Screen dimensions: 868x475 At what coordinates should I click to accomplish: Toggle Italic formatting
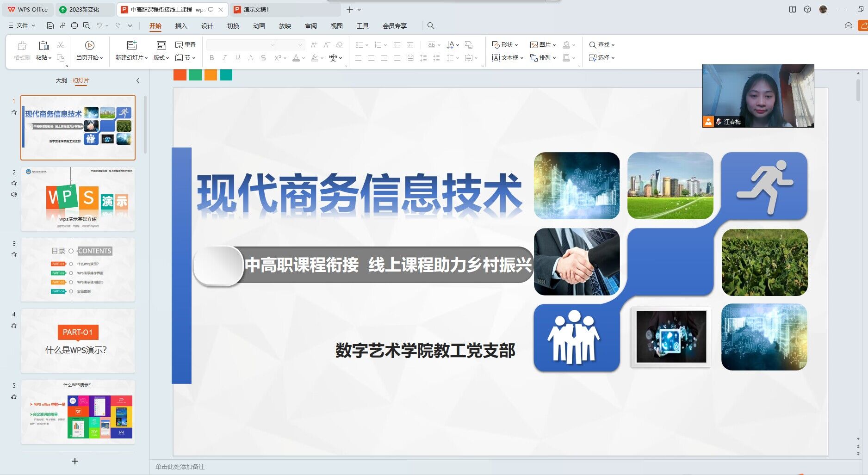click(224, 58)
